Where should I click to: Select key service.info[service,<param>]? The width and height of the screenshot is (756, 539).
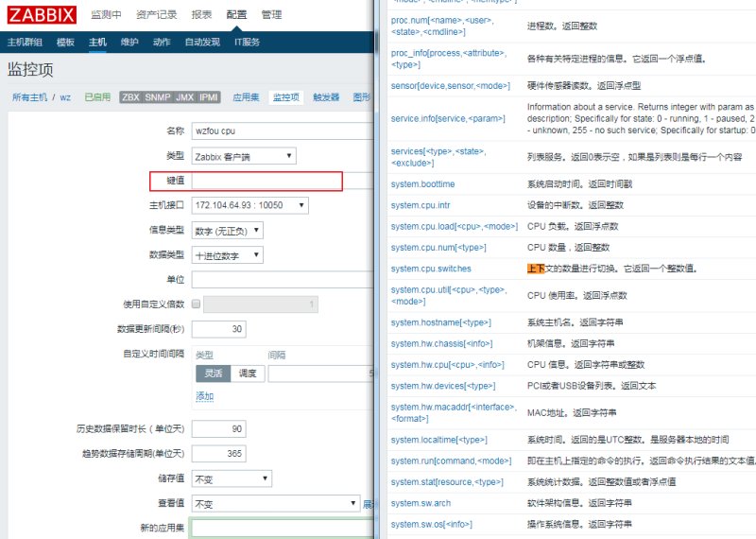point(448,118)
